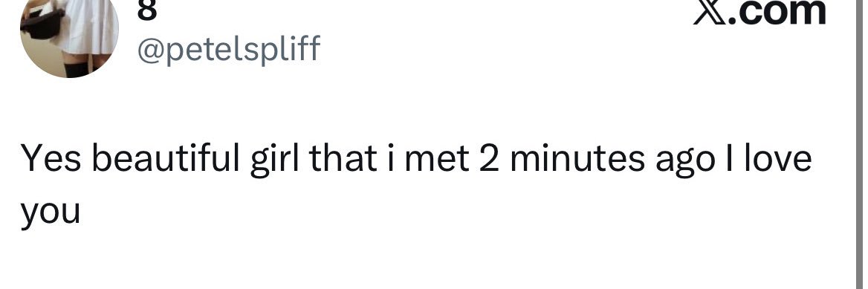Click the black hat in the avatar
This screenshot has width=868, height=289.
(x=42, y=25)
